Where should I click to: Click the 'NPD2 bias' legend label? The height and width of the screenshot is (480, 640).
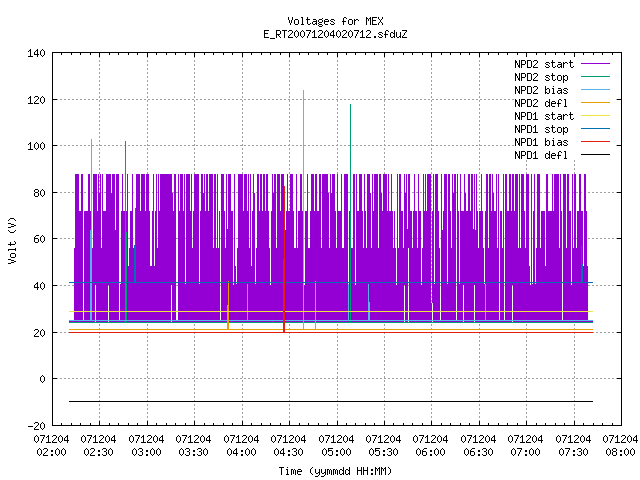coord(541,90)
